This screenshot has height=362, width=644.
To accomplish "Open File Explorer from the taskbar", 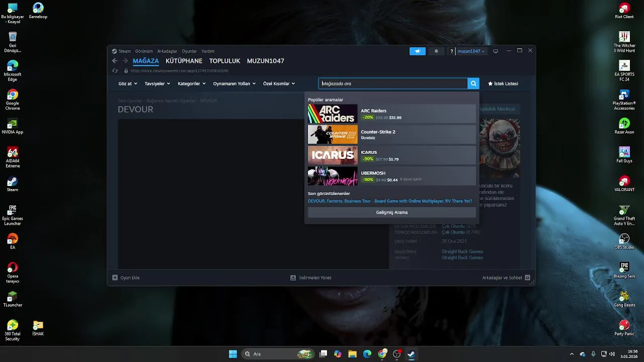I will point(352,354).
